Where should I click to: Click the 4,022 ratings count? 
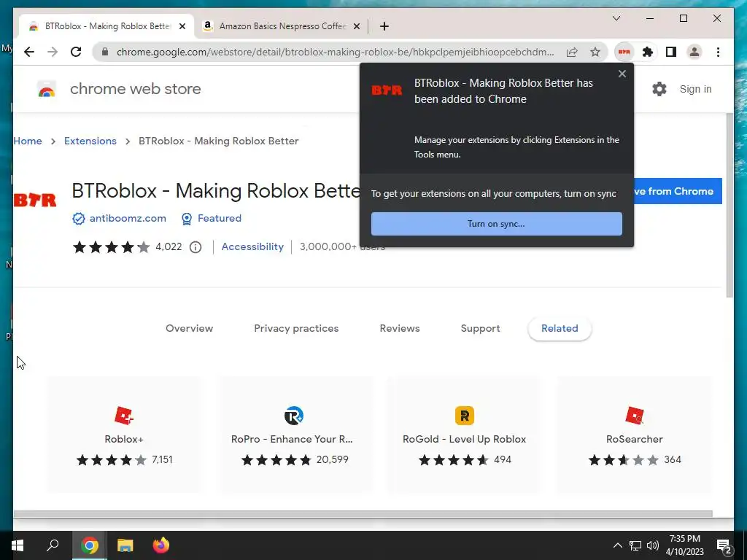(169, 247)
